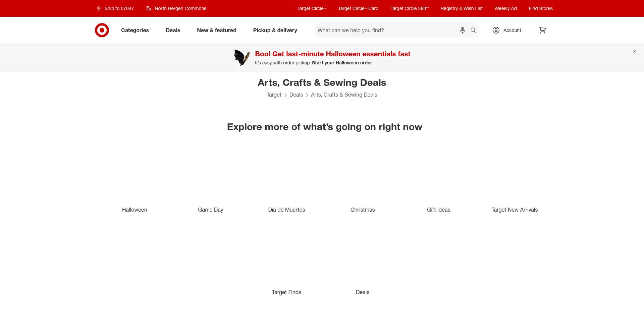This screenshot has height=333, width=644.
Task: Open the Deals menu in the navigation bar
Action: pos(173,30)
